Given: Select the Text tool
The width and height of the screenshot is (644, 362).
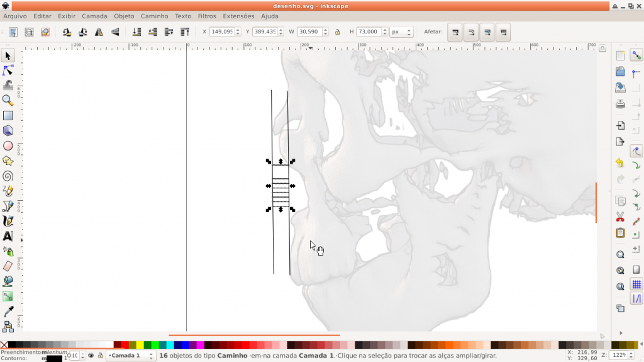Looking at the screenshot, I should point(8,236).
